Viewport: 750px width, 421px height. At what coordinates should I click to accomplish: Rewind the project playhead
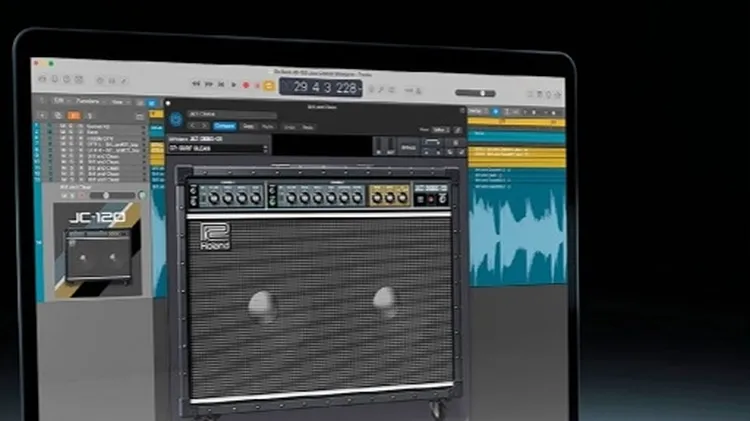(196, 84)
